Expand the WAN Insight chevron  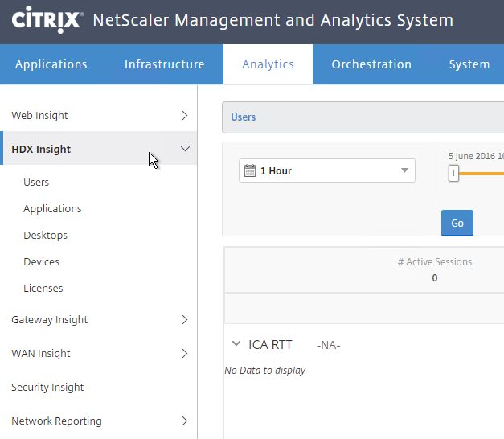tap(185, 354)
